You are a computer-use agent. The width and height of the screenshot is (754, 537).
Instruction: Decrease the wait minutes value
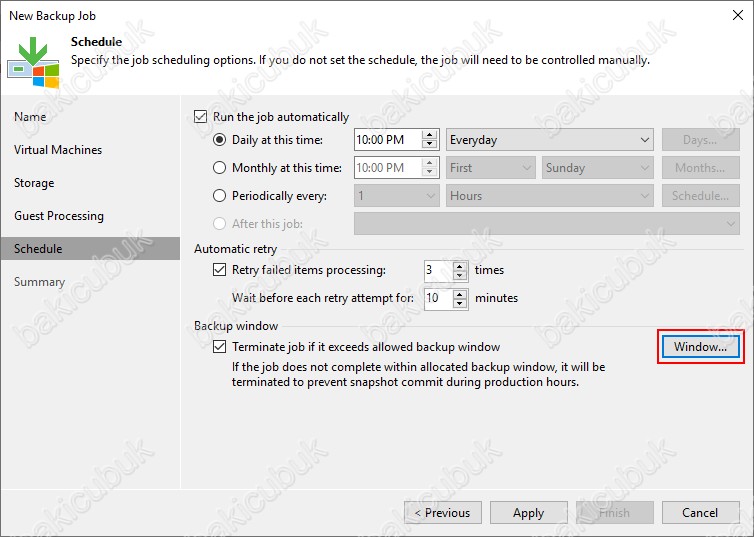click(x=460, y=303)
